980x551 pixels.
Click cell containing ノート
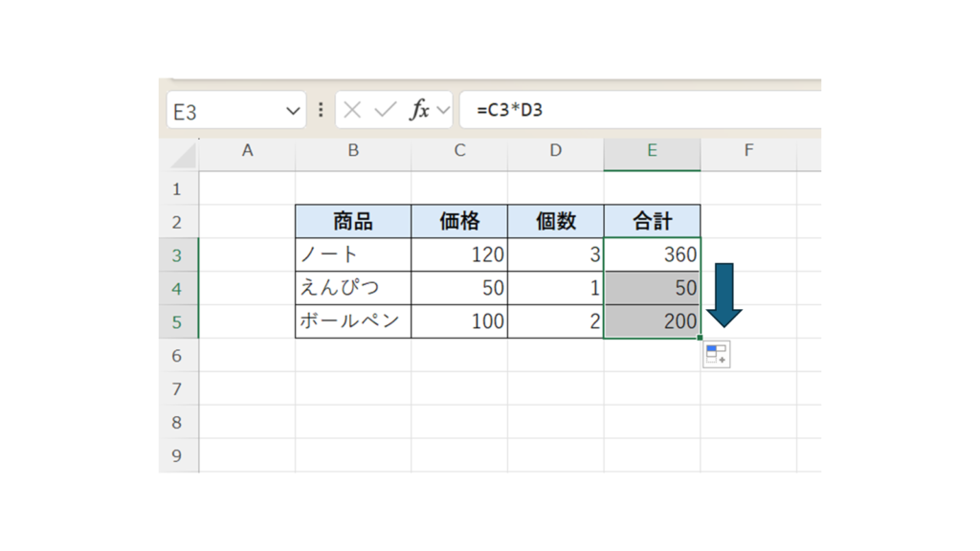coord(353,255)
